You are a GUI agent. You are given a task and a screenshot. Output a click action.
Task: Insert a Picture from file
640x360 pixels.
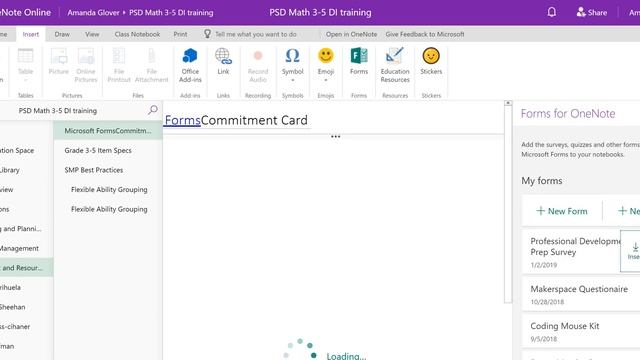tap(59, 62)
